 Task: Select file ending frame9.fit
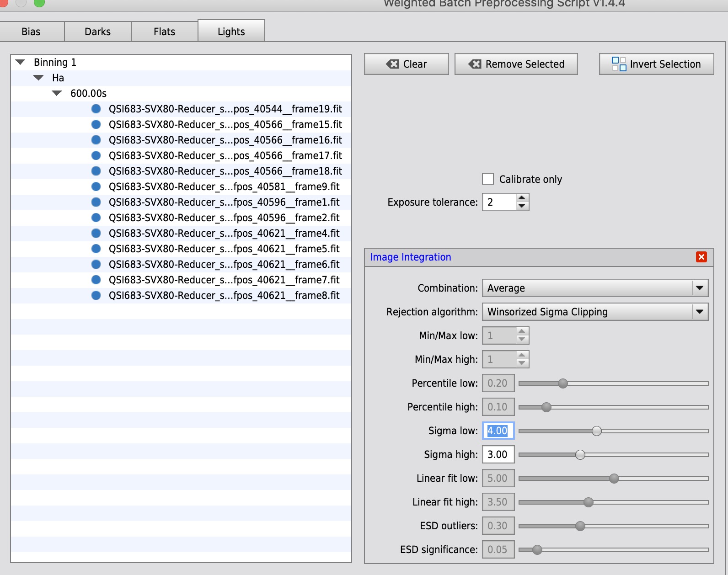[181, 186]
